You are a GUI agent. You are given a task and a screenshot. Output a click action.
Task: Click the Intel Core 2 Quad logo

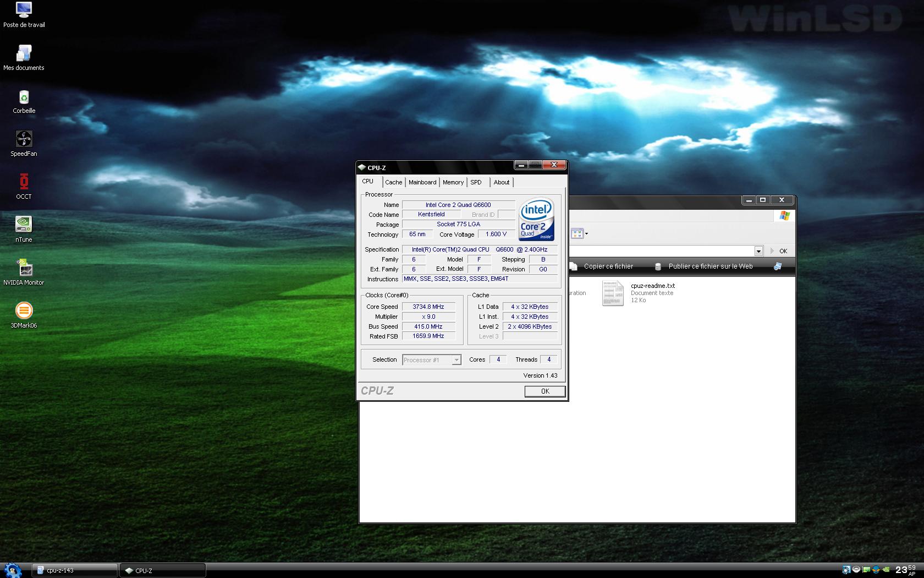pyautogui.click(x=536, y=219)
